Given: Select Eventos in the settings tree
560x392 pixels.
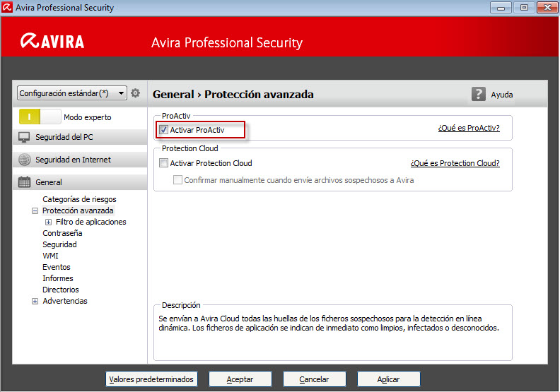Looking at the screenshot, I should point(57,267).
